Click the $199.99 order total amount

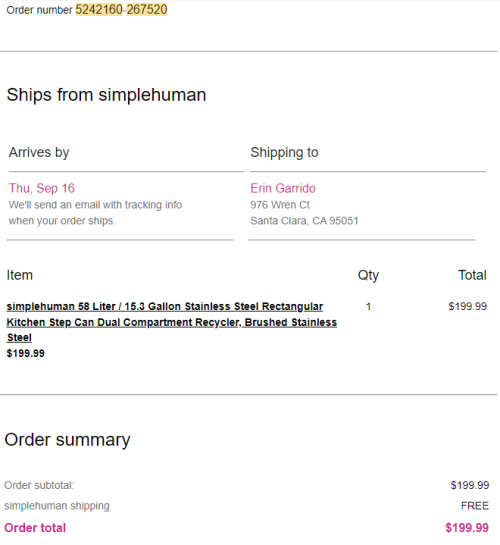click(x=467, y=528)
